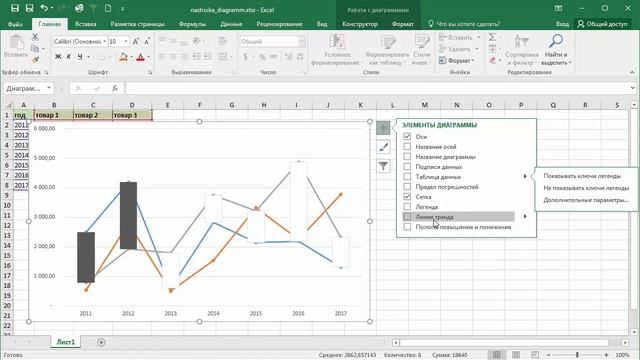Switch to the Конструктор tab
Screen dimensions: 640x360
(x=360, y=24)
